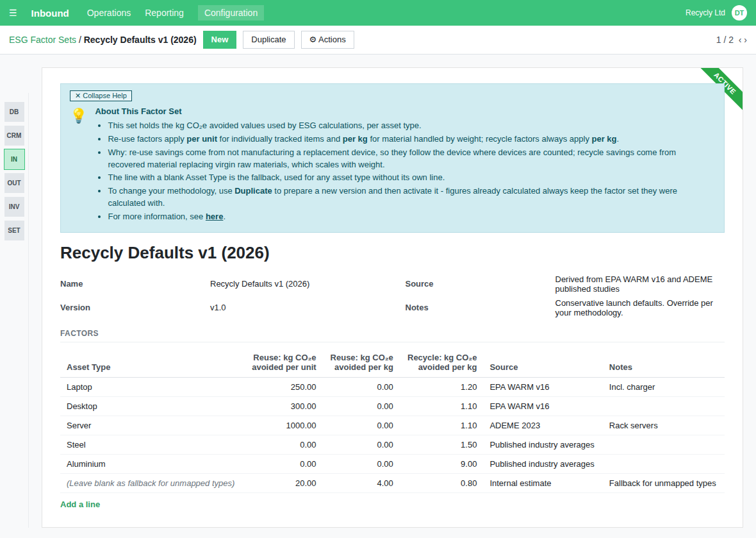This screenshot has height=538, width=756.
Task: Click Desktop reuse per unit 300.00
Action: tap(303, 407)
